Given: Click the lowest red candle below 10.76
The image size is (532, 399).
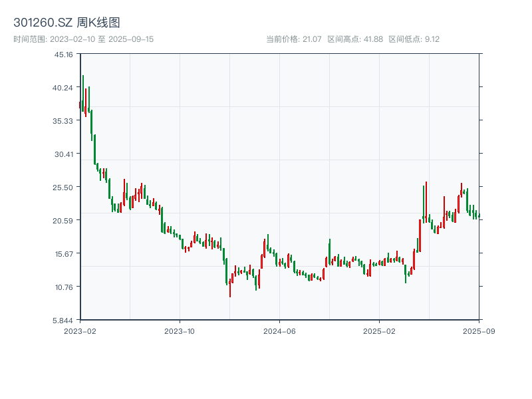Looking at the screenshot, I should 230,288.
